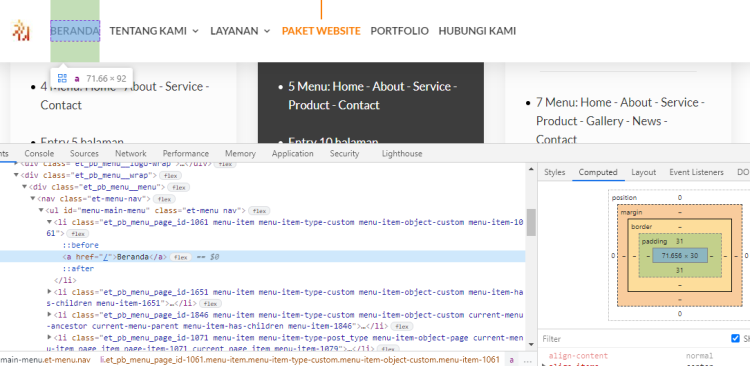Image resolution: width=750 pixels, height=366 pixels.
Task: Open the Layout pane tab
Action: coord(643,172)
